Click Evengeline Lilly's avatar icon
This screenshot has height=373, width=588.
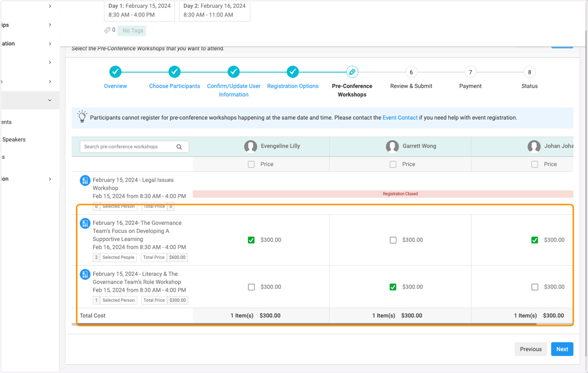pos(250,146)
